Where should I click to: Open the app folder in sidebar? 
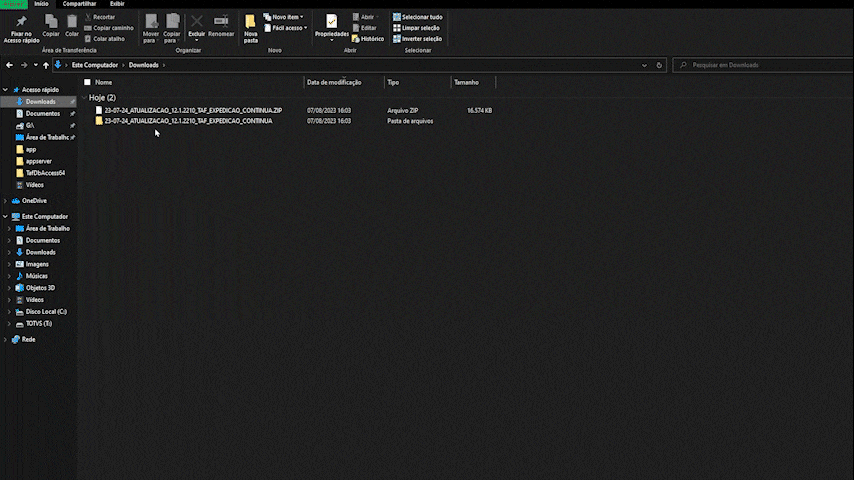[30, 149]
